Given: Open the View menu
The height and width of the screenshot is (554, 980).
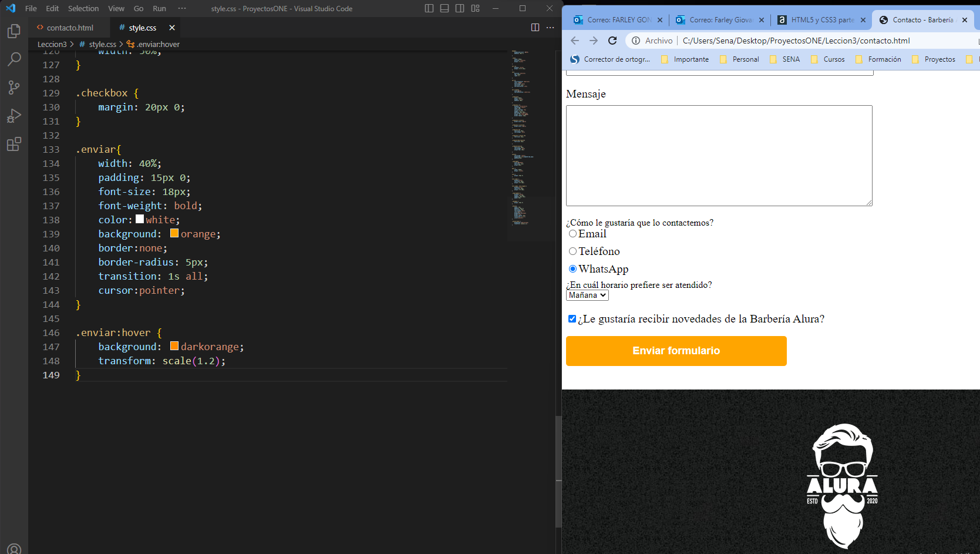Looking at the screenshot, I should click(116, 8).
